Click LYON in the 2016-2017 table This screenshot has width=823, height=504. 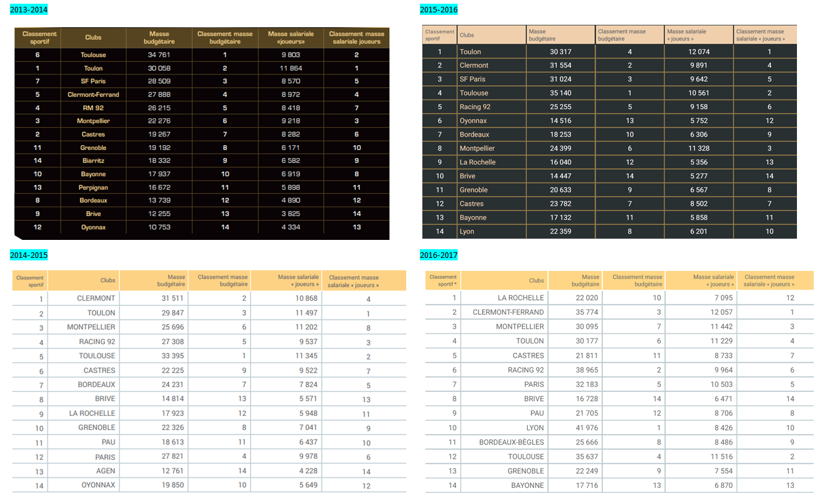pos(535,428)
